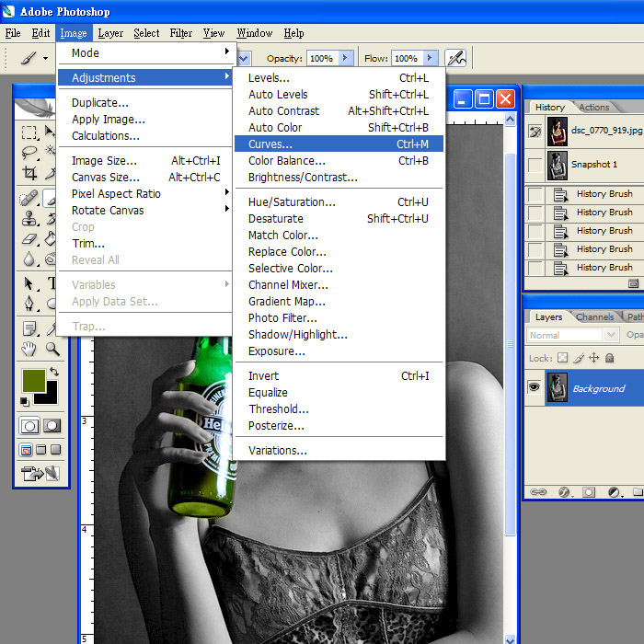
Task: Click the Add Layer Style icon
Action: (x=564, y=492)
